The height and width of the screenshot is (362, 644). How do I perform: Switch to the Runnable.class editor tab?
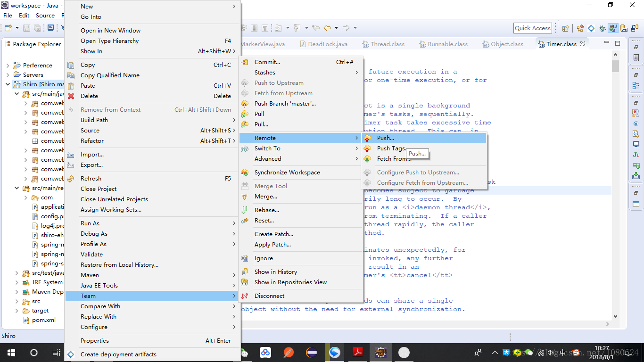(443, 44)
